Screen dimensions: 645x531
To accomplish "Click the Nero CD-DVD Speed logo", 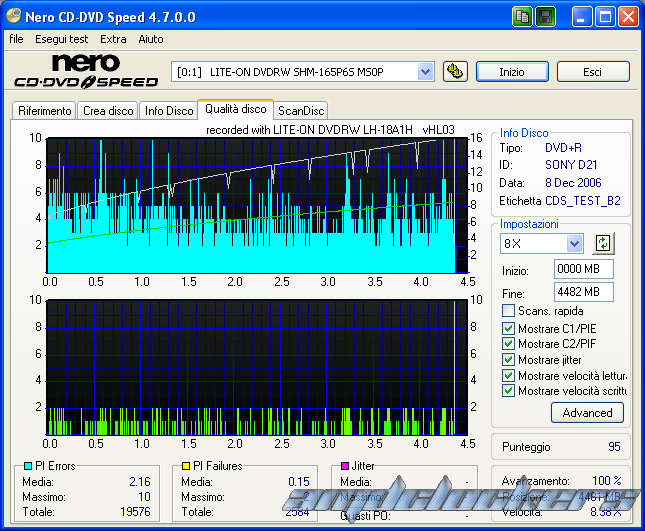I will click(x=84, y=71).
